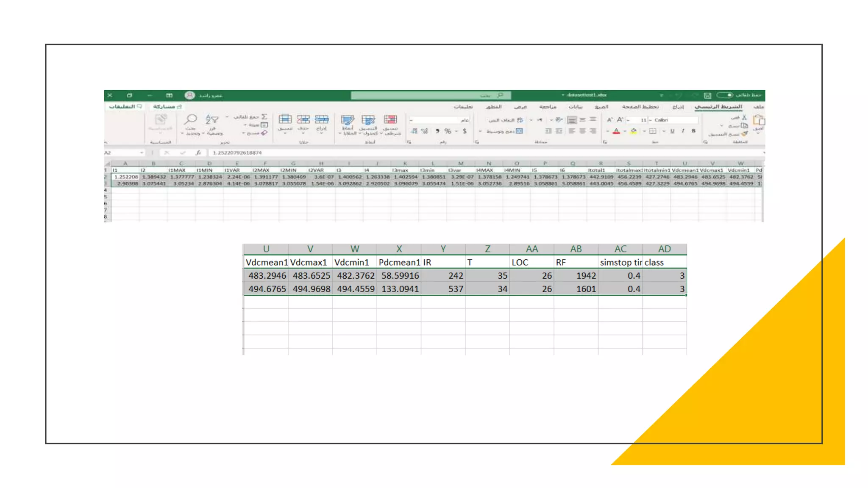Click the Format as Table icon
868x488 pixels.
[x=368, y=120]
